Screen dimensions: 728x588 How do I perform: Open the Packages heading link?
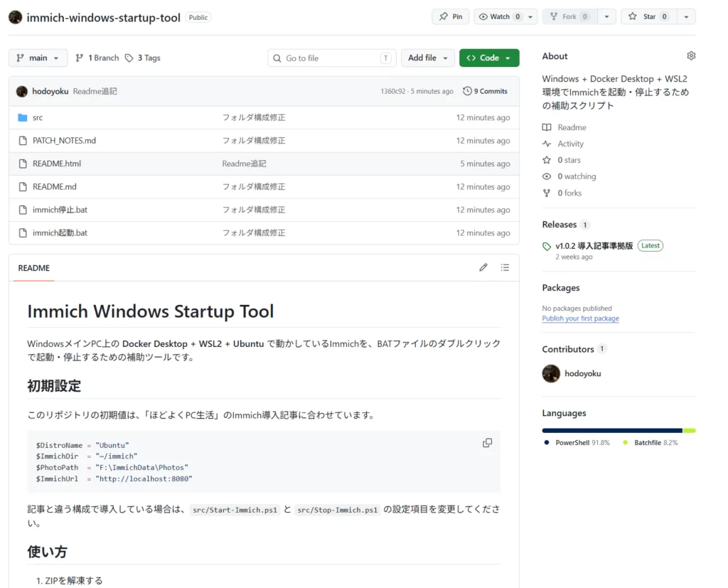[561, 288]
